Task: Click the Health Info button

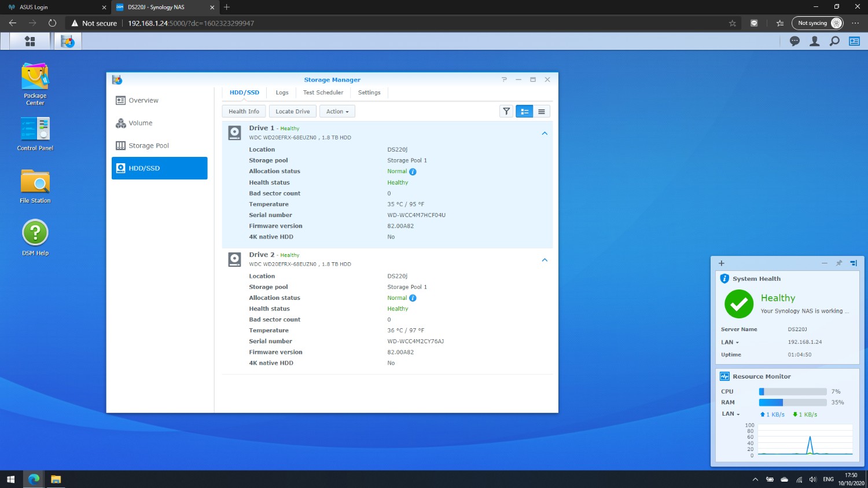Action: pos(244,111)
